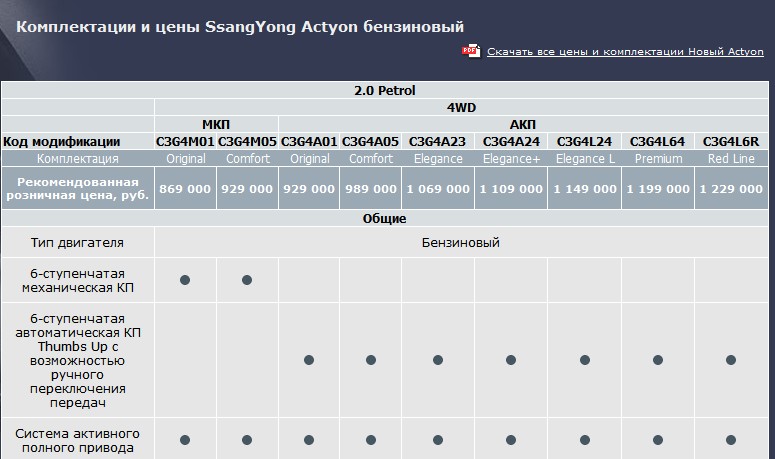Click the Red Line trim label
Image resolution: width=775 pixels, height=459 pixels.
pyautogui.click(x=731, y=159)
